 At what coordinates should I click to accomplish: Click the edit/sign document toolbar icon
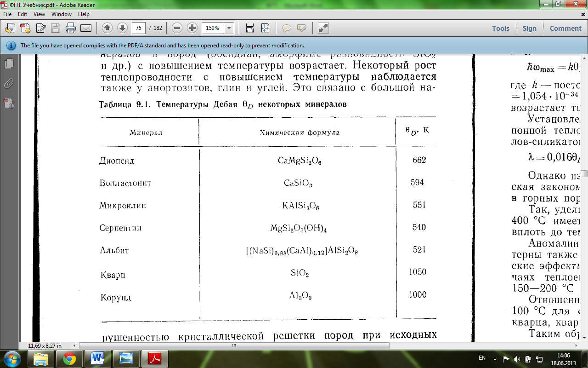tap(40, 28)
